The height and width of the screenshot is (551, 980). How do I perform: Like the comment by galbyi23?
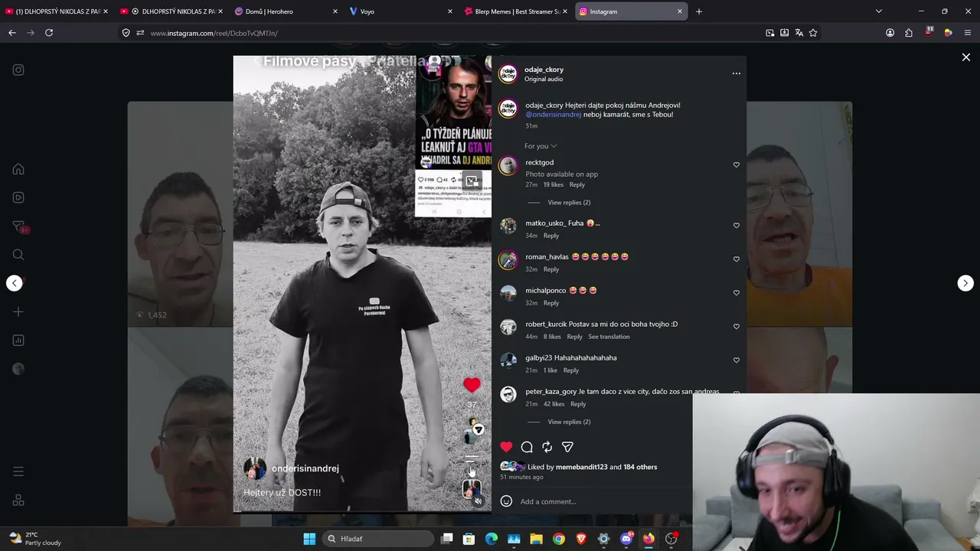(737, 360)
